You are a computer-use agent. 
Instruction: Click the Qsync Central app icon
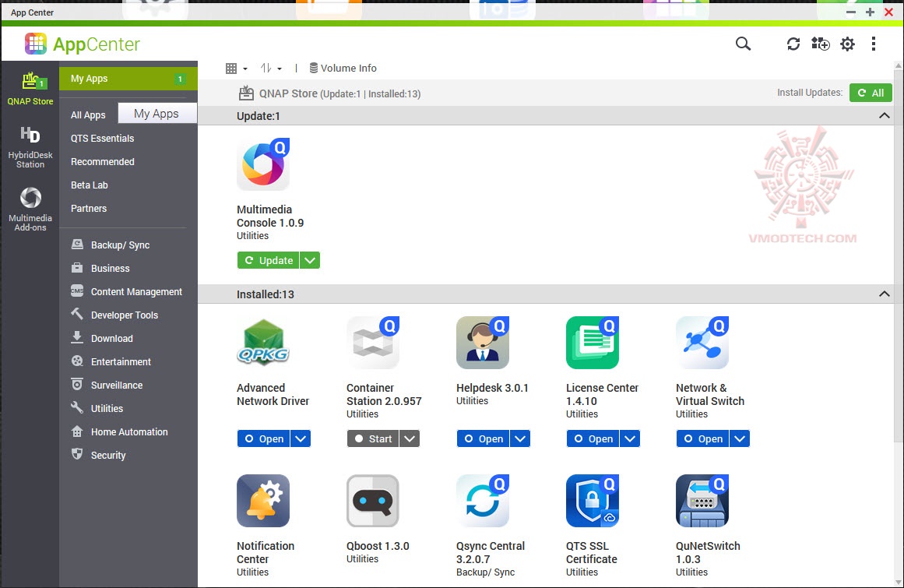(483, 500)
